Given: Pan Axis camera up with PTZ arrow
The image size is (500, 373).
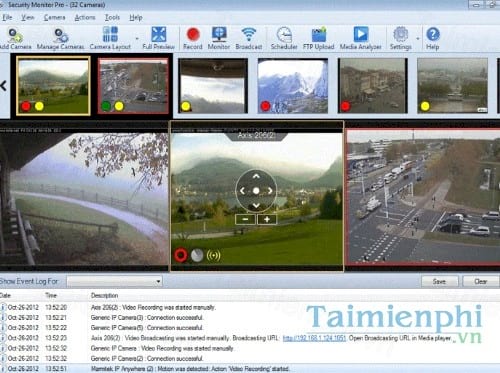Looking at the screenshot, I should (256, 176).
